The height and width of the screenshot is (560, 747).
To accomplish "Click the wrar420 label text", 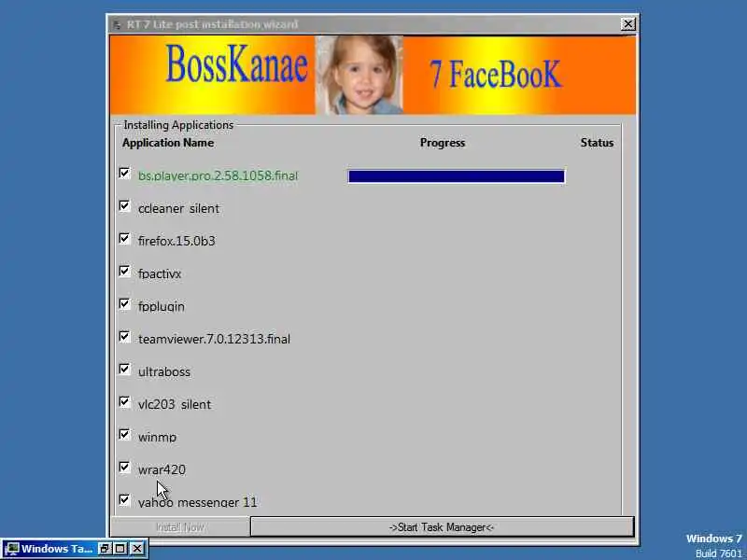I will tap(162, 469).
